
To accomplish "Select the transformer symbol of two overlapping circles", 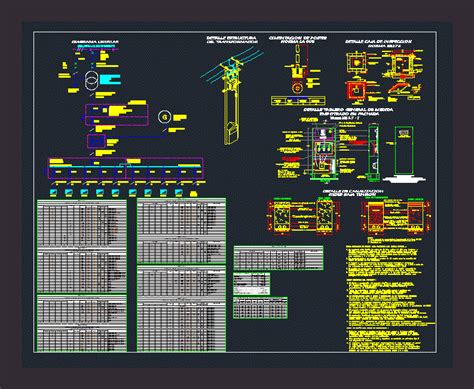I will (x=92, y=80).
